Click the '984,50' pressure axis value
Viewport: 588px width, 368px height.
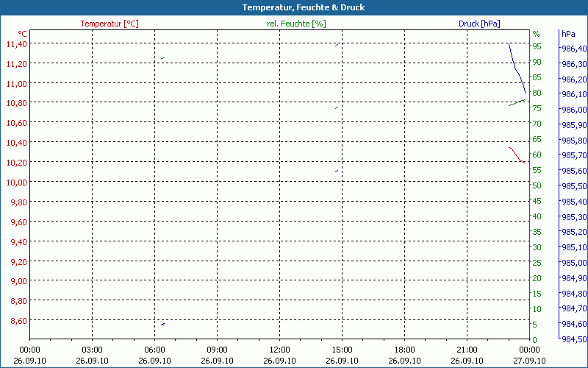(574, 339)
